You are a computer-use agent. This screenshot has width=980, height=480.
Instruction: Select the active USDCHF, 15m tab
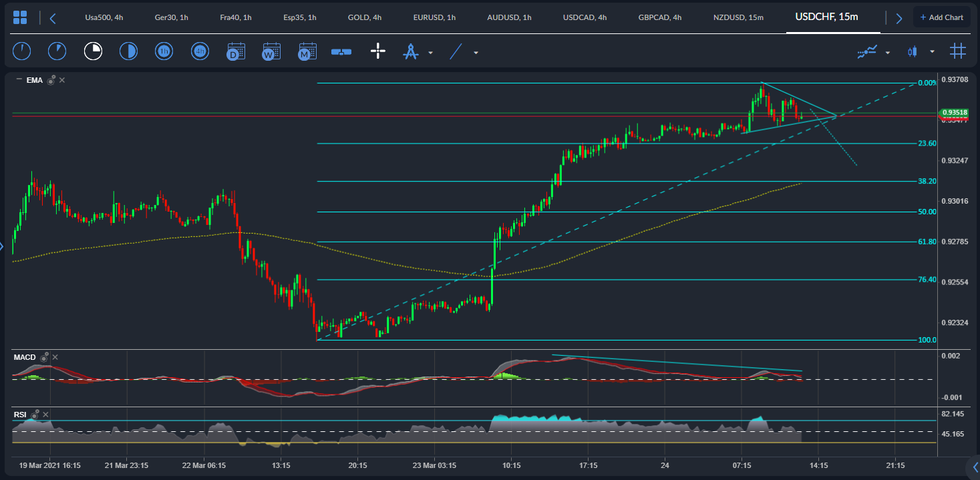point(826,17)
